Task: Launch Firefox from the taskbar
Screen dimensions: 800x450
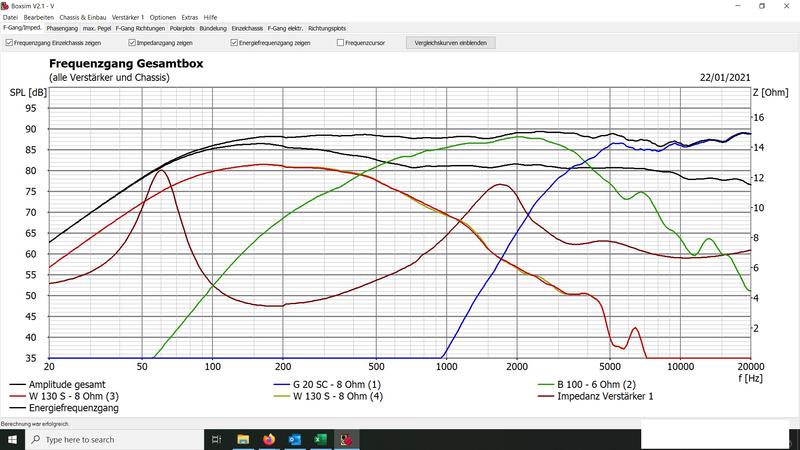Action: click(x=269, y=439)
